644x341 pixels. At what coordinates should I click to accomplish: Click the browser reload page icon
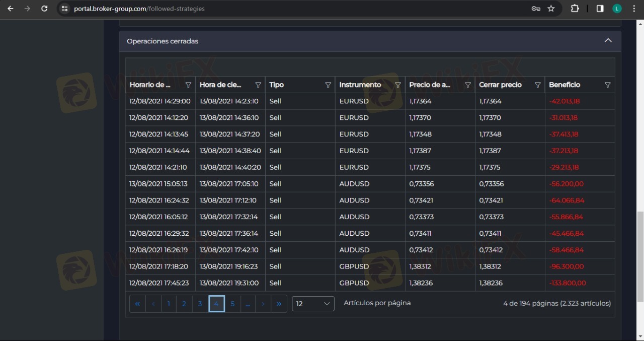pos(44,9)
